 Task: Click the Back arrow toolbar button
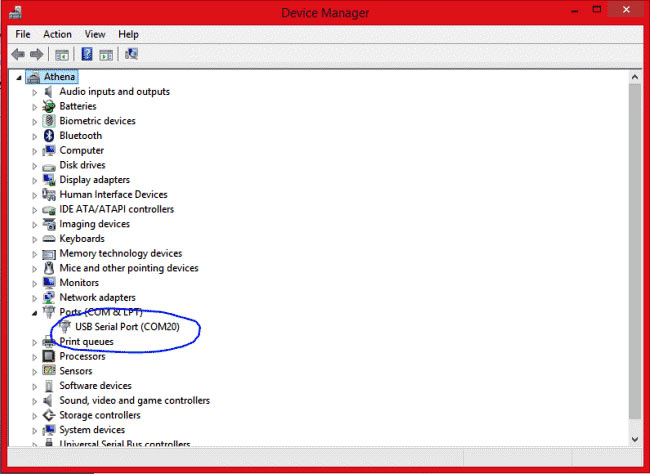[18, 54]
